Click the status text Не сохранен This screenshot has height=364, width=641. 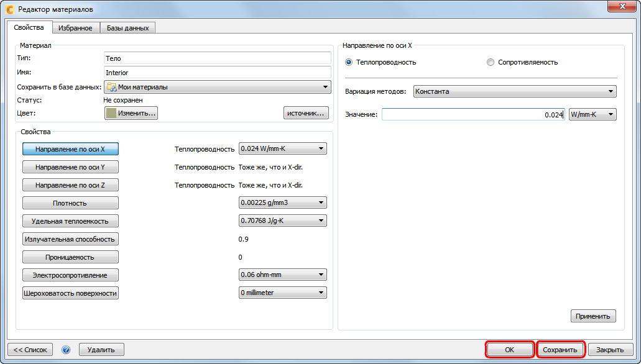point(123,100)
